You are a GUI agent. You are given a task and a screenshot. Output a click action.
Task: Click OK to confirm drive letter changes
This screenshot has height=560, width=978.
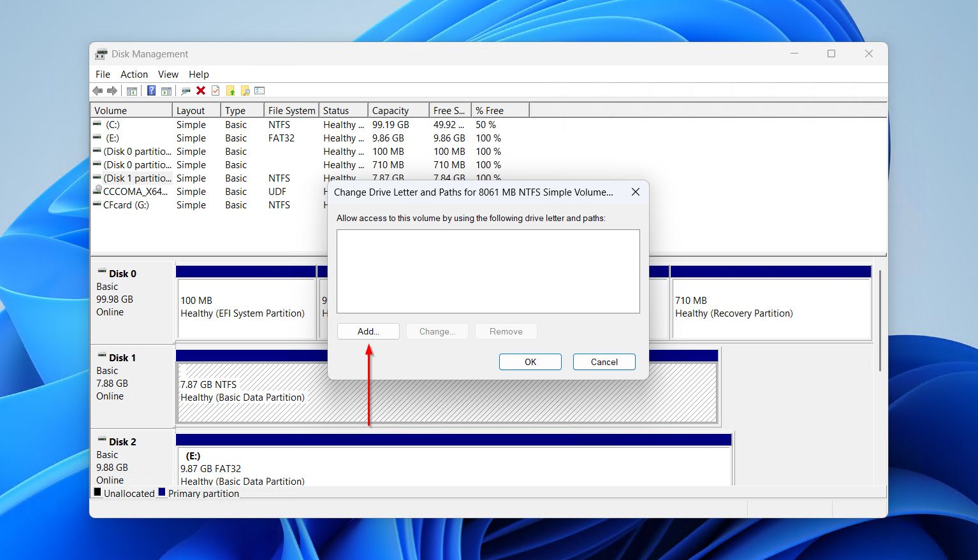530,361
